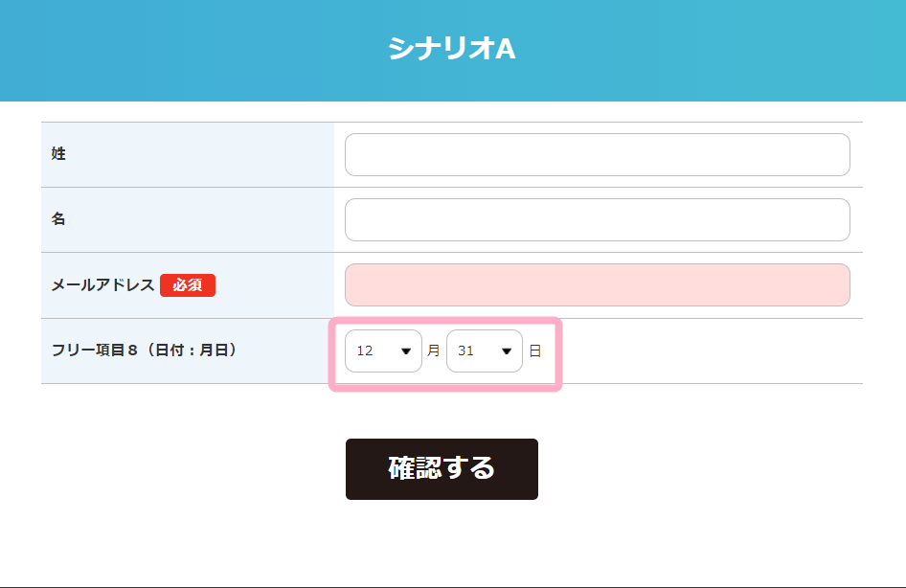Click the red 必須 badge
The height and width of the screenshot is (588, 906).
pos(188,285)
